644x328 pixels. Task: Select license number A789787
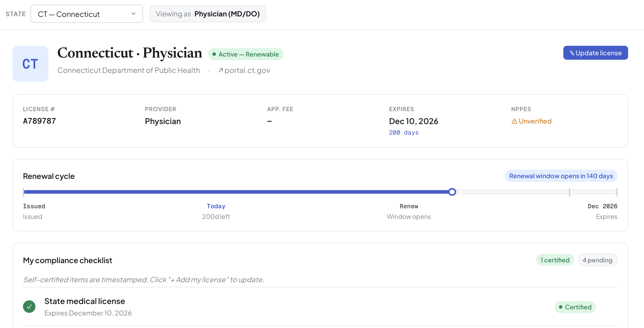(x=40, y=121)
